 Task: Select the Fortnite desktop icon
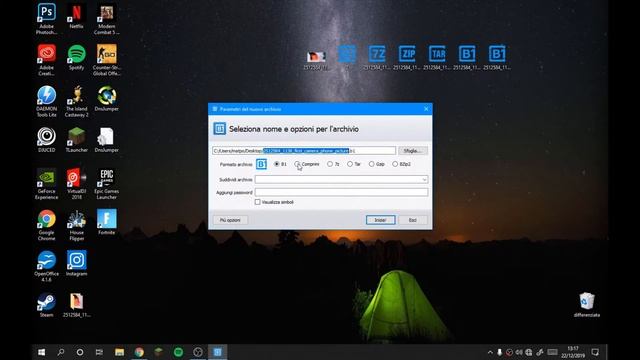107,222
